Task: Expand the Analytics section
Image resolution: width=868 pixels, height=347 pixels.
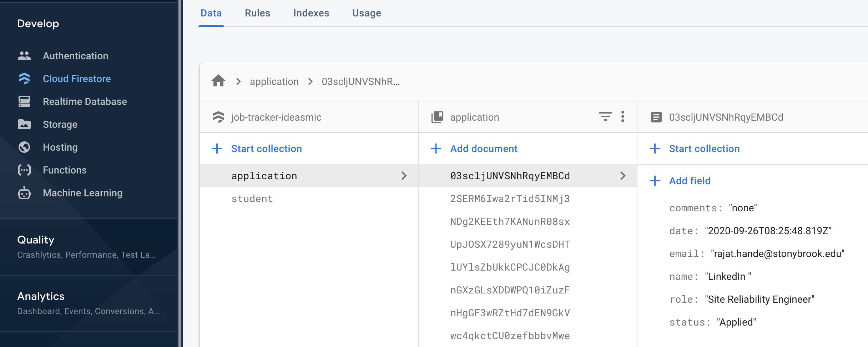Action: pyautogui.click(x=89, y=303)
